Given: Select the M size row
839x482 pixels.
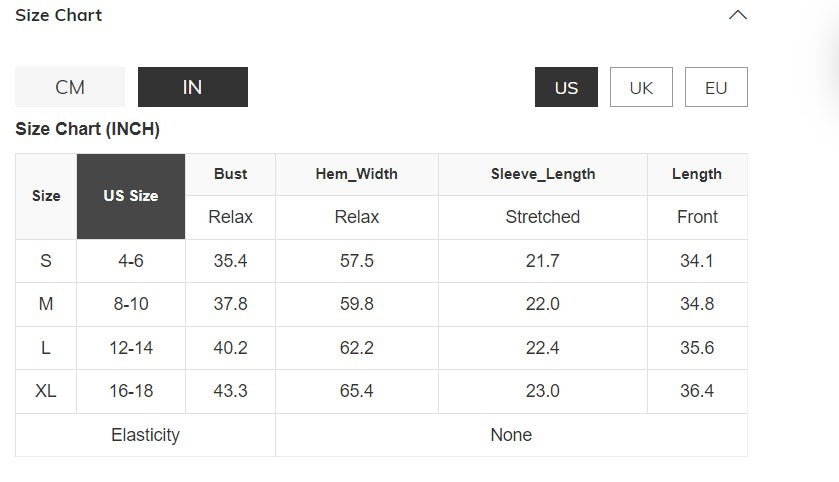Looking at the screenshot, I should click(46, 304).
